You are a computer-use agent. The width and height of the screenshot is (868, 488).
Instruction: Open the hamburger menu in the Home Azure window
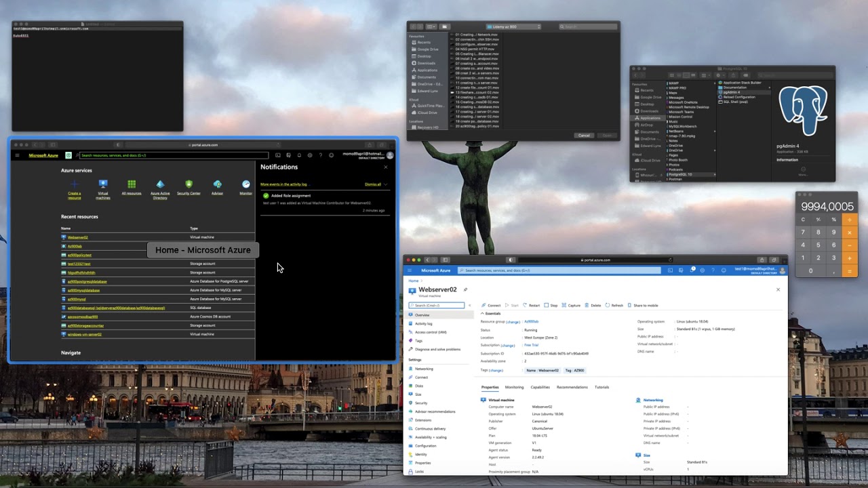(x=18, y=155)
